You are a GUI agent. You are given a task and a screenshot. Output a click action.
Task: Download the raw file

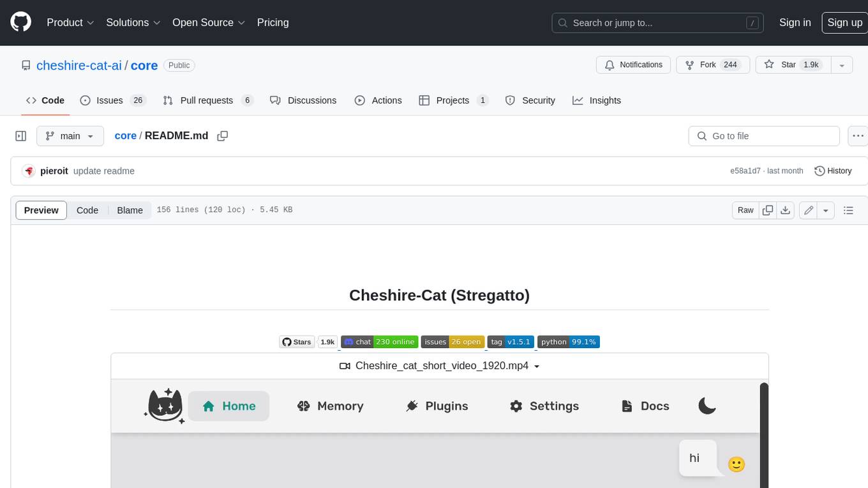click(786, 210)
